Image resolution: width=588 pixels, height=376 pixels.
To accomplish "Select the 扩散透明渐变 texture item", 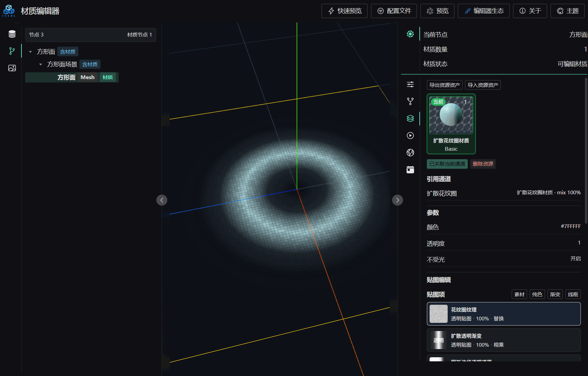I will click(x=504, y=340).
